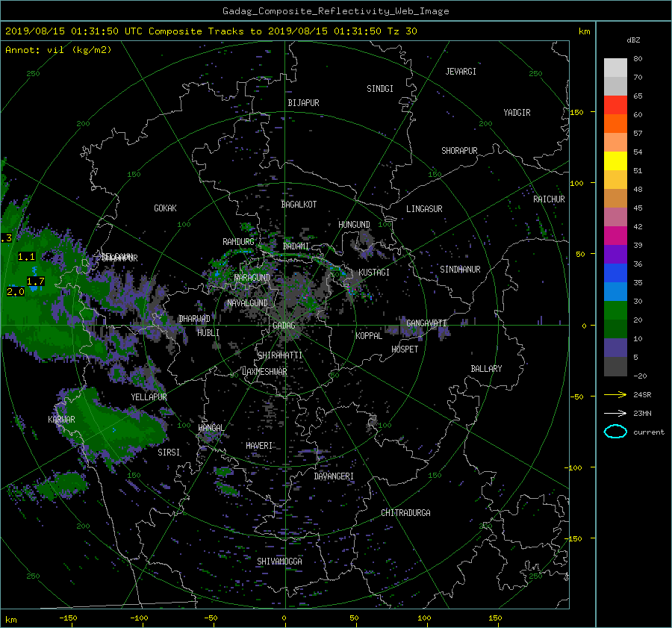672x628 pixels.
Task: Click the NAVALGUND label
Action: (x=247, y=303)
